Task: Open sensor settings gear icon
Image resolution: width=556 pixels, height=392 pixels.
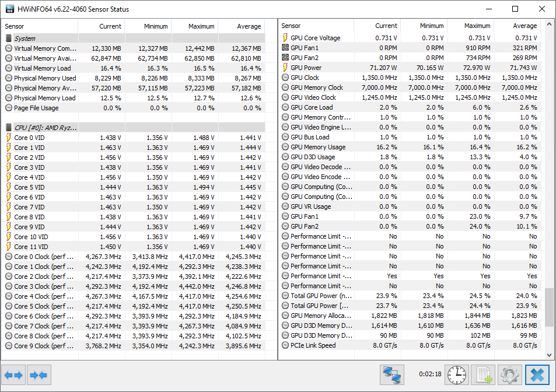Action: (510, 375)
